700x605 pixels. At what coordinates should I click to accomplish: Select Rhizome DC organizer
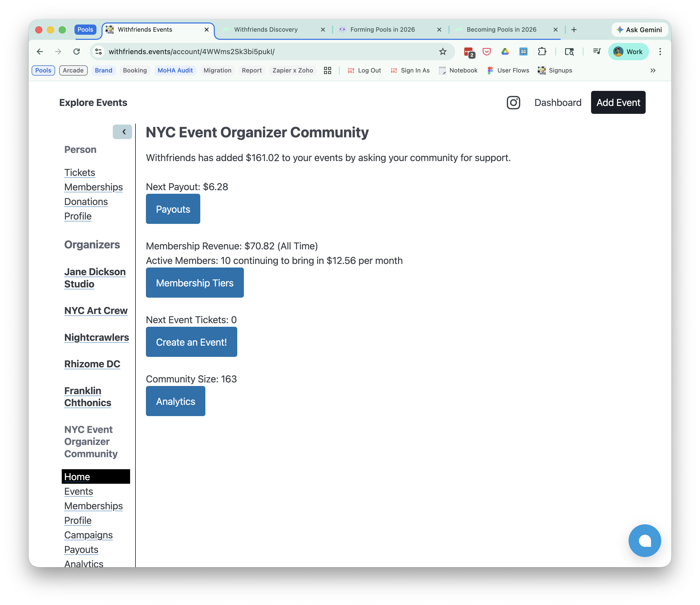(92, 364)
